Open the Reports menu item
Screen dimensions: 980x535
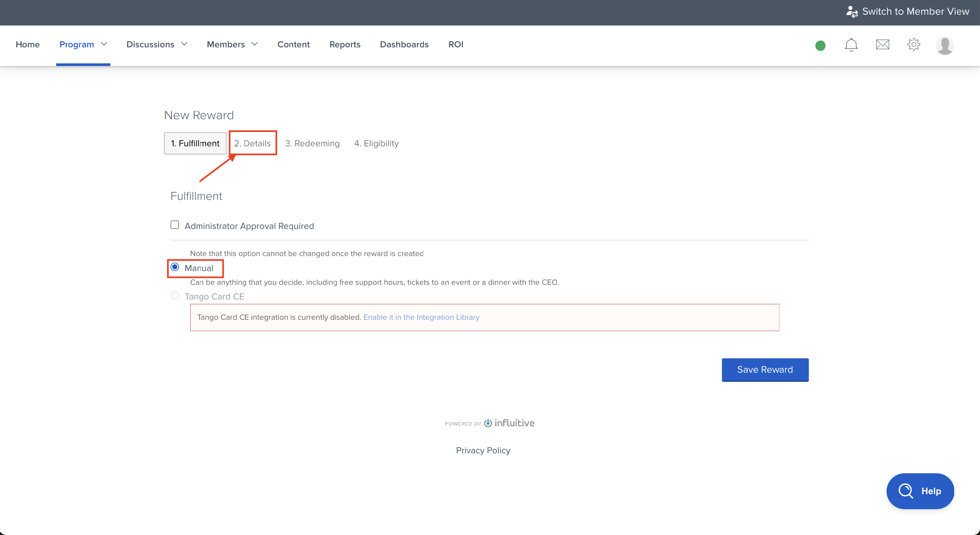click(345, 44)
